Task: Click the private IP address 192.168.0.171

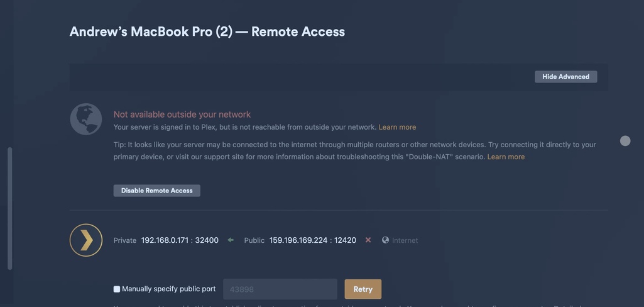Action: pyautogui.click(x=166, y=240)
